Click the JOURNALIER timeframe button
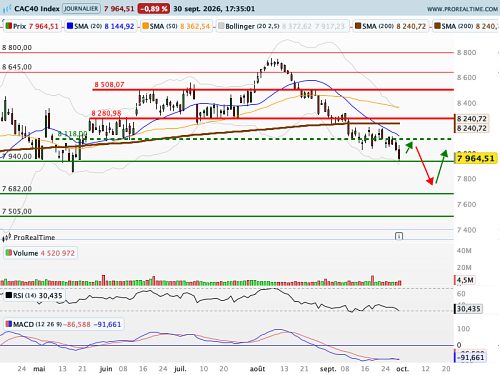Viewport: 500px width, 375px height. (81, 9)
